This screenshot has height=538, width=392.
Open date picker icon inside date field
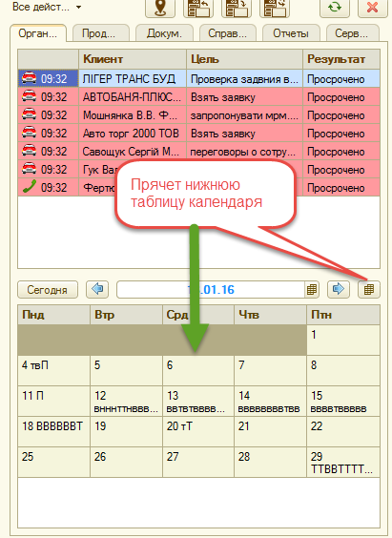tap(312, 290)
